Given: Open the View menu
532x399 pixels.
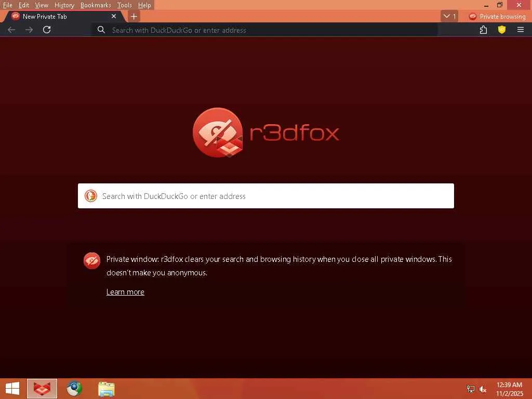Looking at the screenshot, I should tap(42, 5).
